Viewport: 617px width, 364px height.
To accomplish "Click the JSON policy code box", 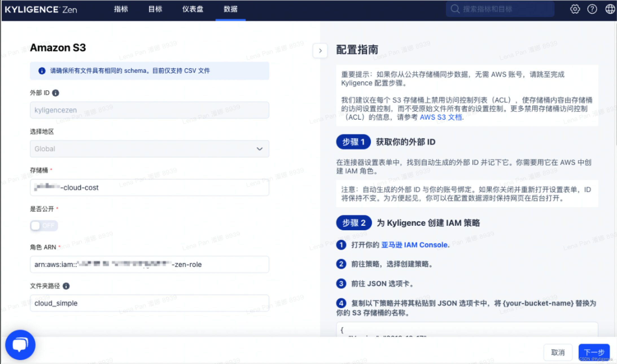I will pyautogui.click(x=467, y=330).
